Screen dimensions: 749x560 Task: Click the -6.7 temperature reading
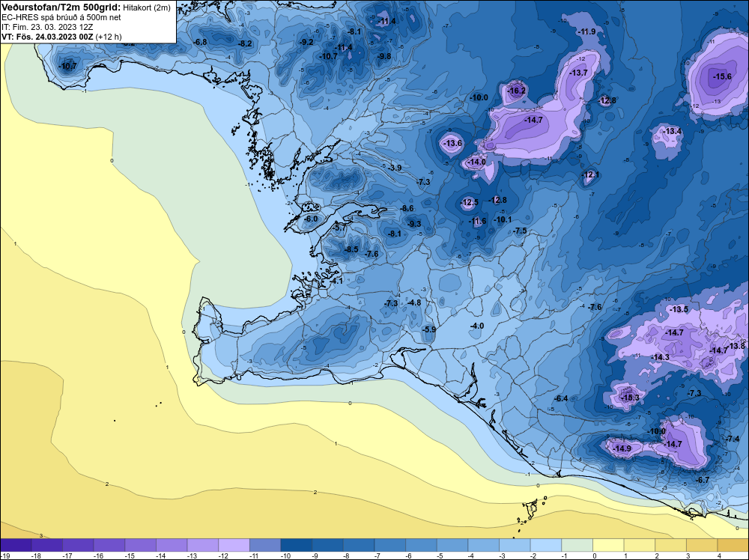point(703,481)
